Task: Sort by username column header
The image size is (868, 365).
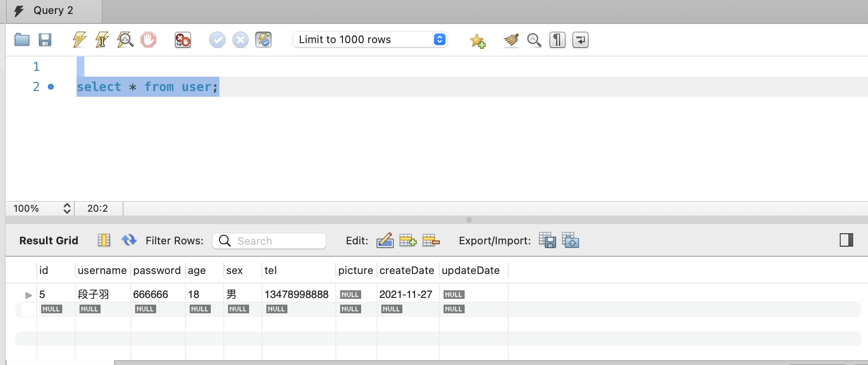Action: (103, 270)
